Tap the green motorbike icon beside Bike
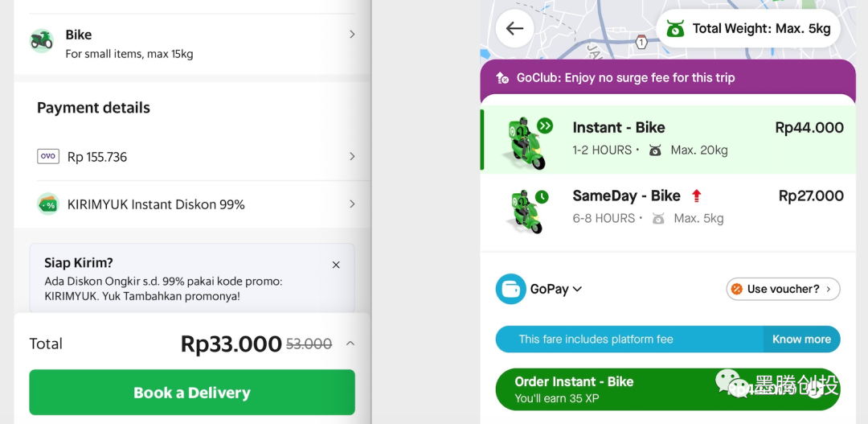This screenshot has width=868, height=424. point(42,40)
